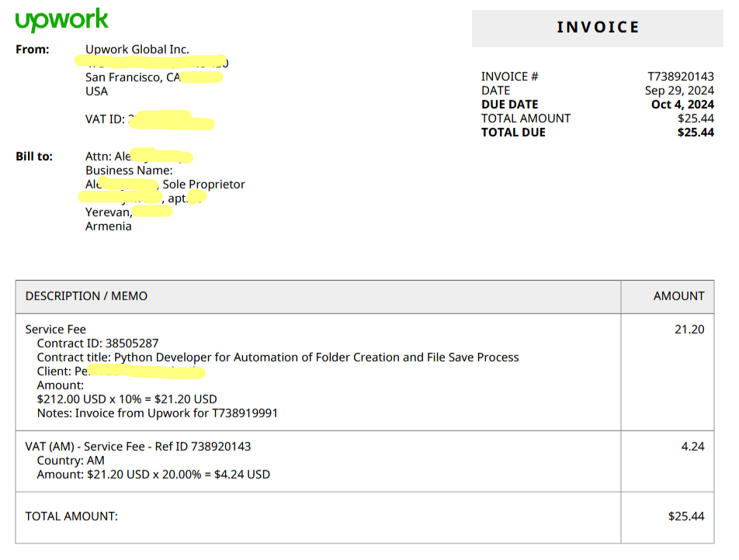Select the DUE DATE label

[509, 104]
